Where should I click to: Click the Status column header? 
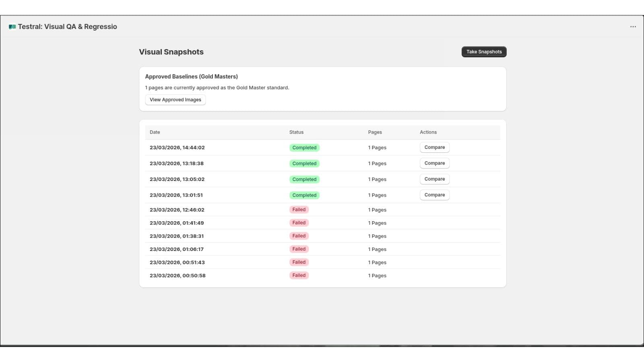tap(296, 132)
